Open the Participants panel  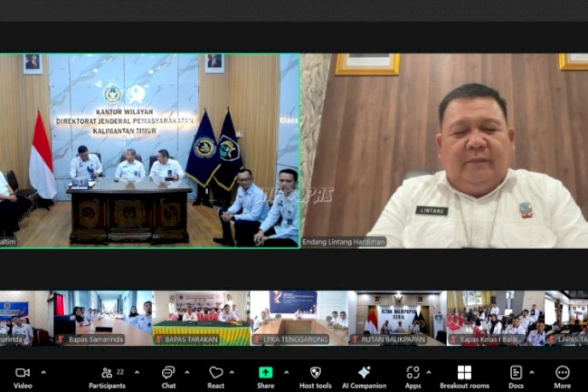107,378
